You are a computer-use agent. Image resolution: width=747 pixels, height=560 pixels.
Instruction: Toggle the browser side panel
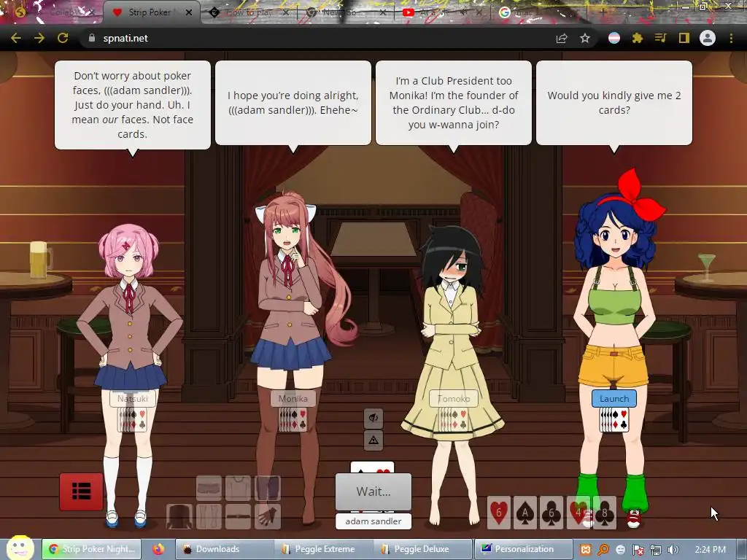point(684,38)
